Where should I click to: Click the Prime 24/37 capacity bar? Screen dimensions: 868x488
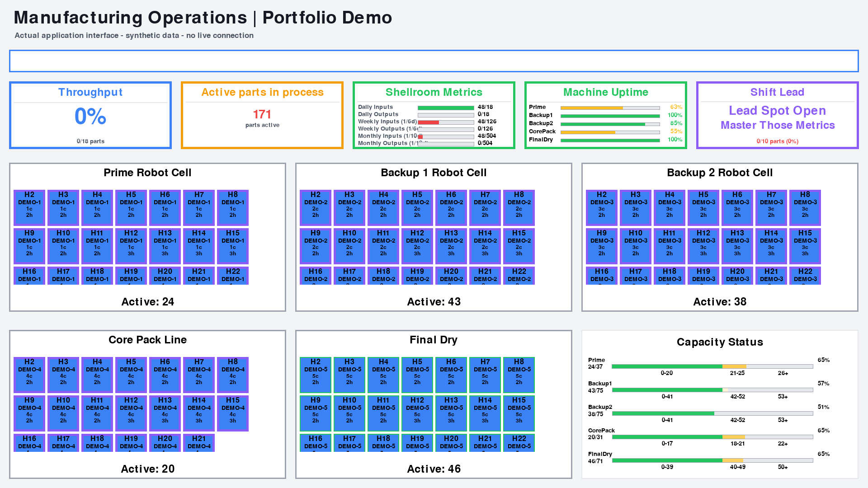[x=712, y=366]
